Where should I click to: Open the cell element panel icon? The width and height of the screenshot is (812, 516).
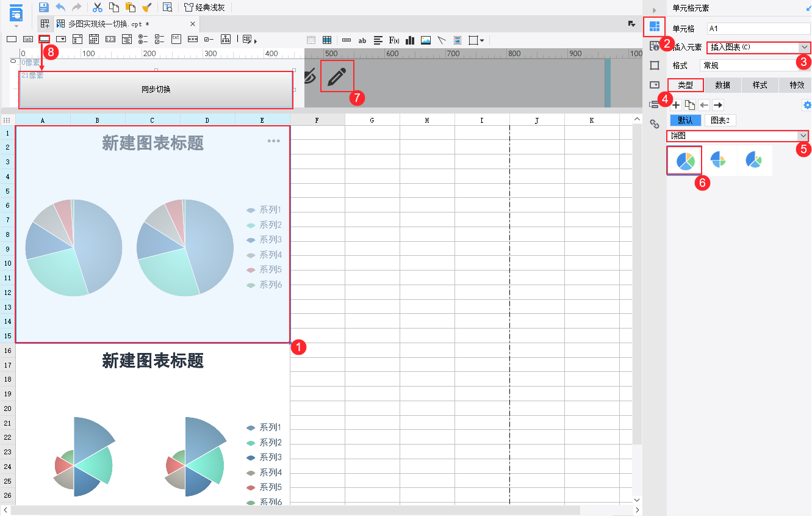(655, 26)
